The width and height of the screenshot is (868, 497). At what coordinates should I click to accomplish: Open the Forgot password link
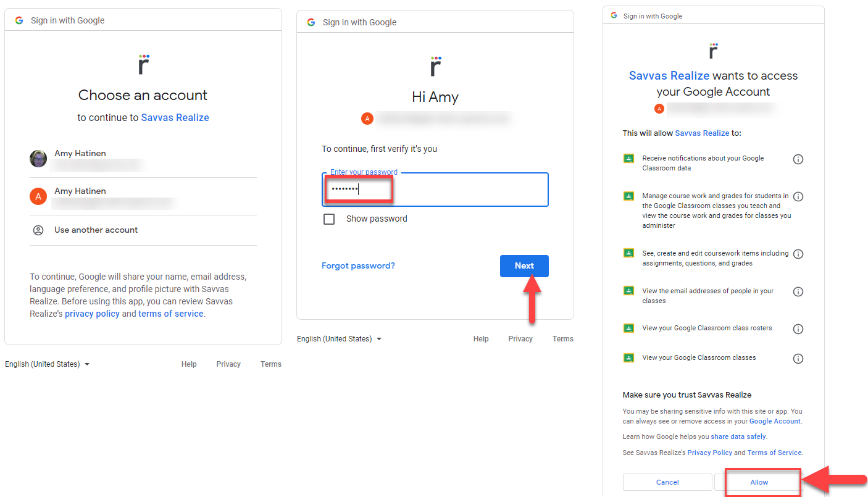358,265
